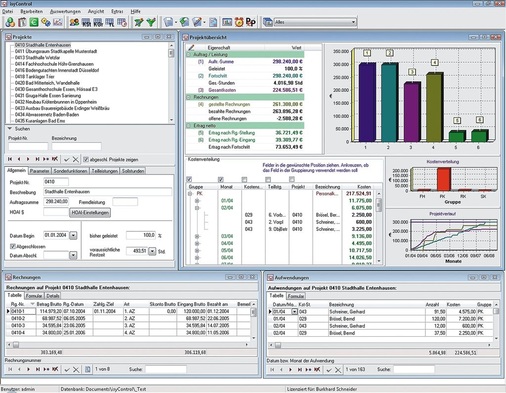Screen dimensions: 506x393
Task: Open the Datum Begin date dropdown
Action: [73, 236]
